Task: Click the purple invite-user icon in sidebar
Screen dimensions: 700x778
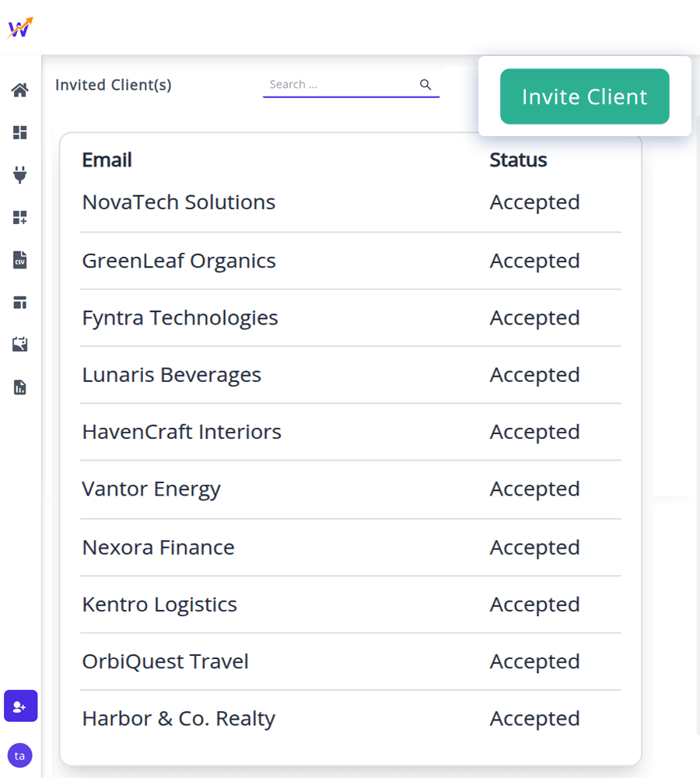Action: (19, 706)
